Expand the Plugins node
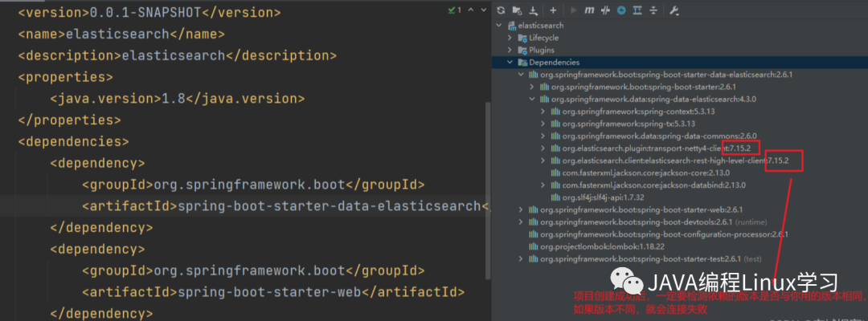 [x=510, y=50]
